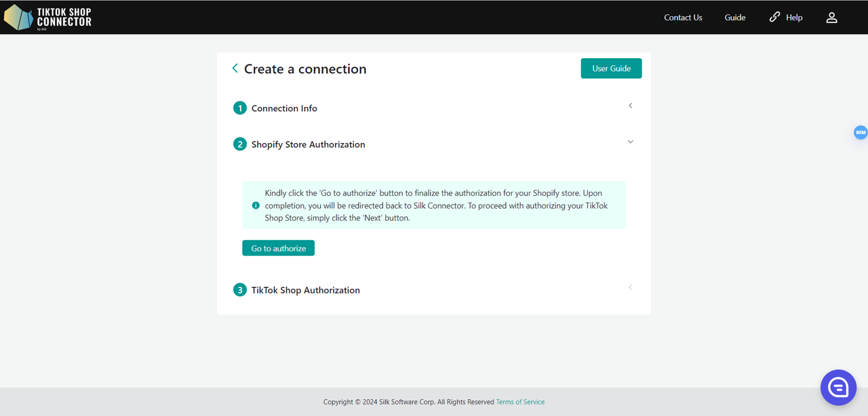The image size is (868, 416).
Task: Click the blue S3M badge
Action: (x=860, y=133)
